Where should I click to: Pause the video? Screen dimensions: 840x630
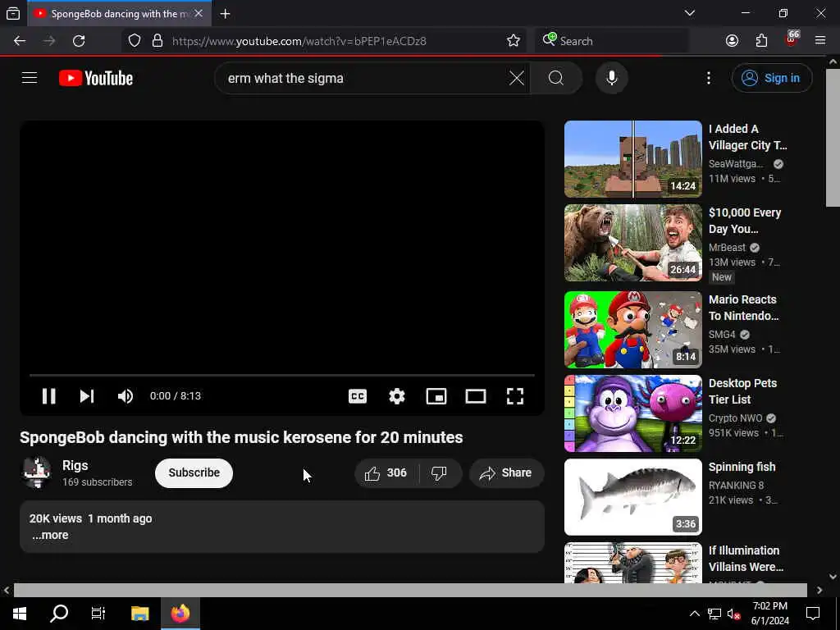click(48, 396)
